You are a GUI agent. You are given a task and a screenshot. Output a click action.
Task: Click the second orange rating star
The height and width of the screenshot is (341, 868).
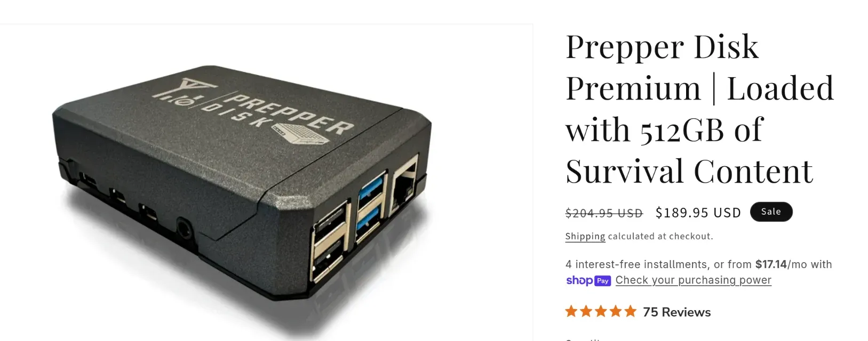click(x=586, y=311)
